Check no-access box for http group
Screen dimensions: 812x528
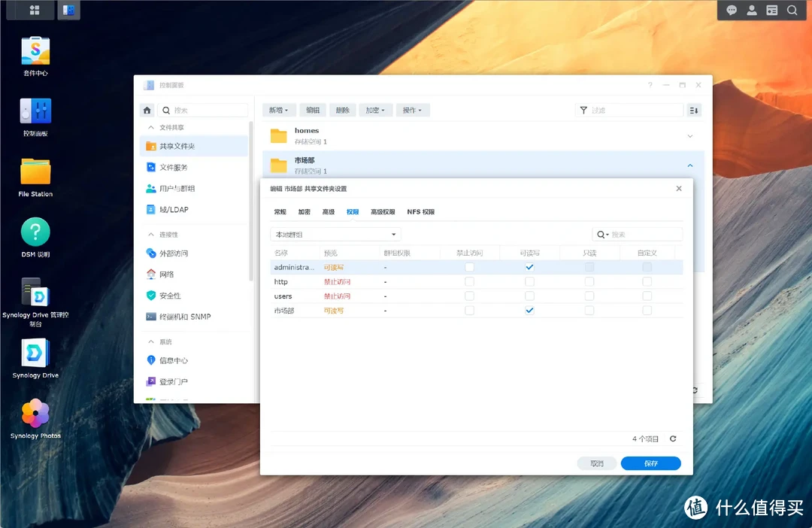tap(469, 282)
